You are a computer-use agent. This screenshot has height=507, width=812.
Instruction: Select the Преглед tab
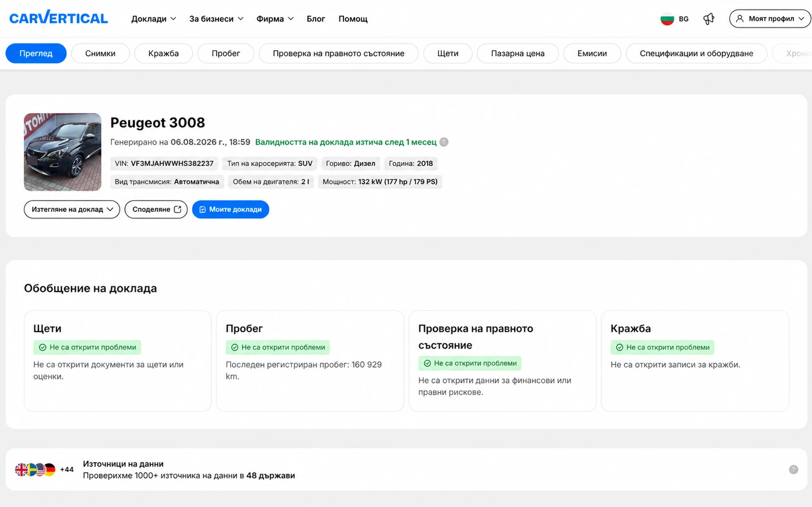click(x=36, y=53)
